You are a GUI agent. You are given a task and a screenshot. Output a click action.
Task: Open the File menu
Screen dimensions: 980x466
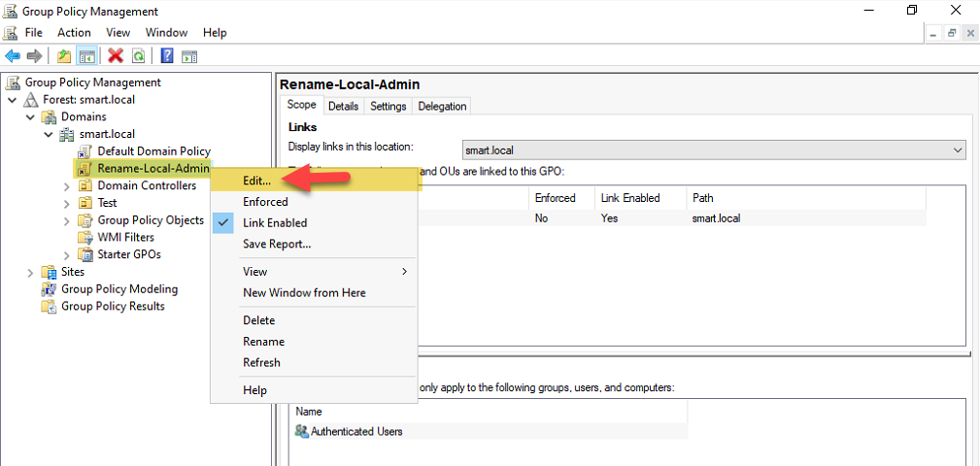coord(34,32)
